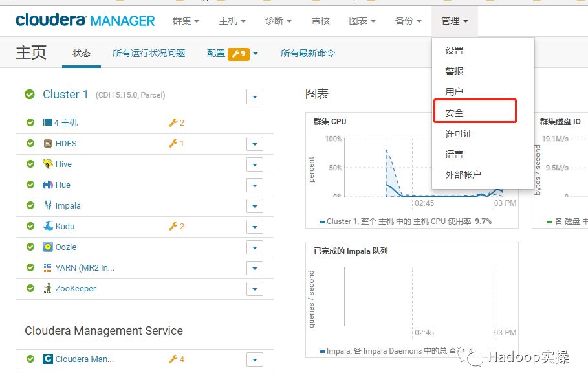Open the Cluster 1 actions dropdown

point(255,96)
